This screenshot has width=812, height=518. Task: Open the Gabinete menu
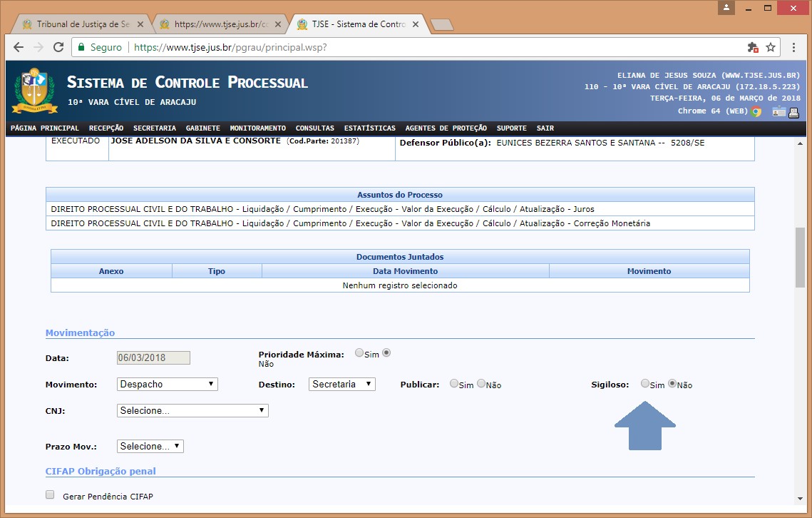(x=202, y=128)
